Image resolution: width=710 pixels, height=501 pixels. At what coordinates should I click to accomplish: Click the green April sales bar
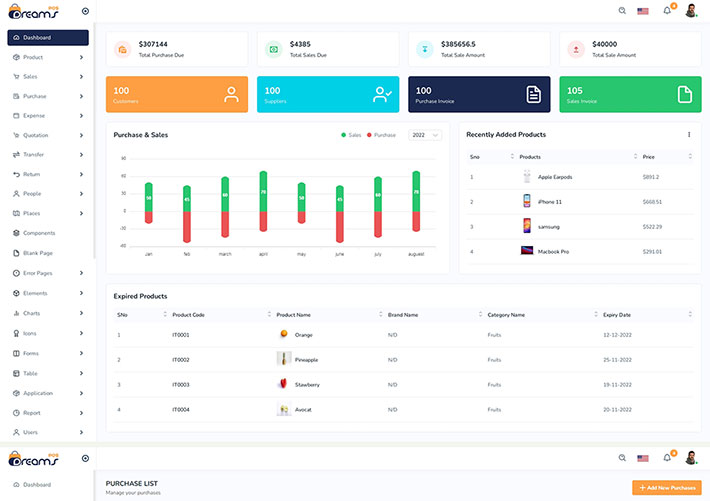point(263,190)
